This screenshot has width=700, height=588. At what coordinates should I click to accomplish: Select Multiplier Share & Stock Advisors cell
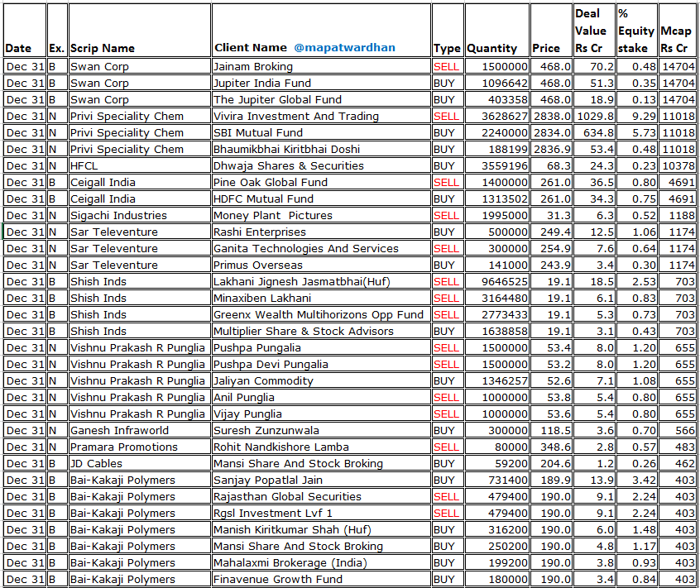321,331
